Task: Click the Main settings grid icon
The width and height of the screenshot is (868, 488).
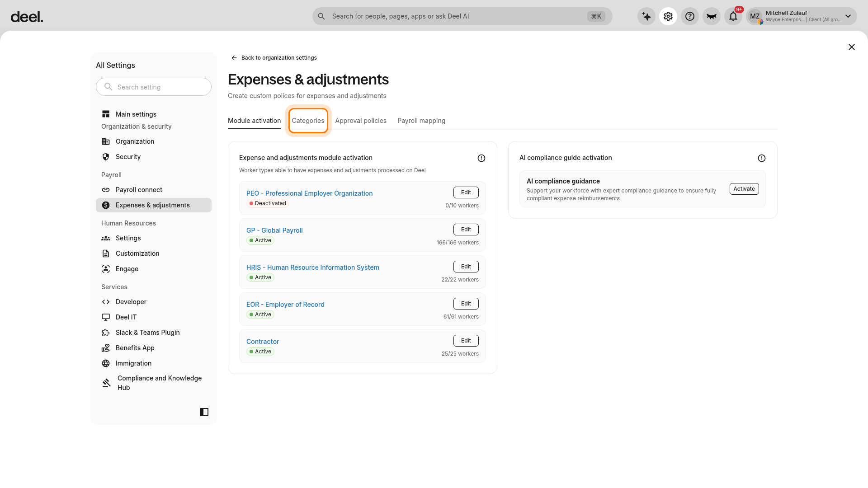Action: coord(106,114)
